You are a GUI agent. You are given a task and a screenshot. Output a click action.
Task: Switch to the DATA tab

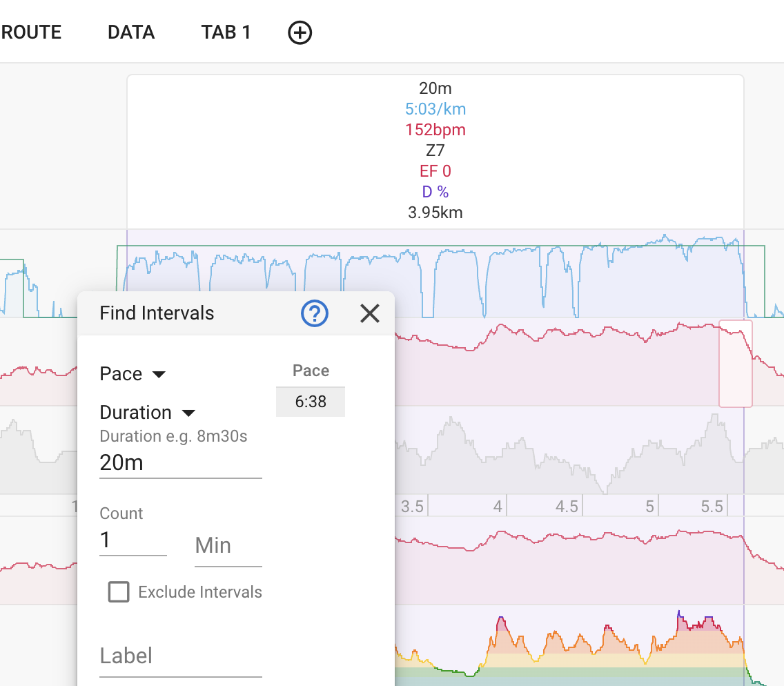(131, 32)
